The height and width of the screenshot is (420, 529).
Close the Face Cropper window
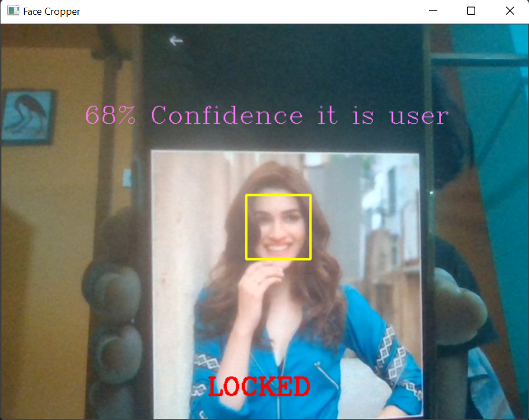click(510, 11)
